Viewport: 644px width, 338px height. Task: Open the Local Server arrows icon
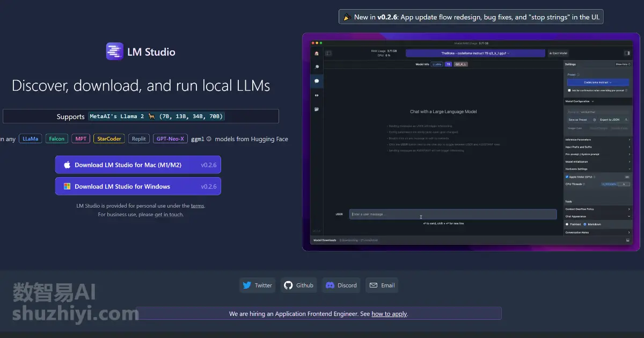click(317, 95)
